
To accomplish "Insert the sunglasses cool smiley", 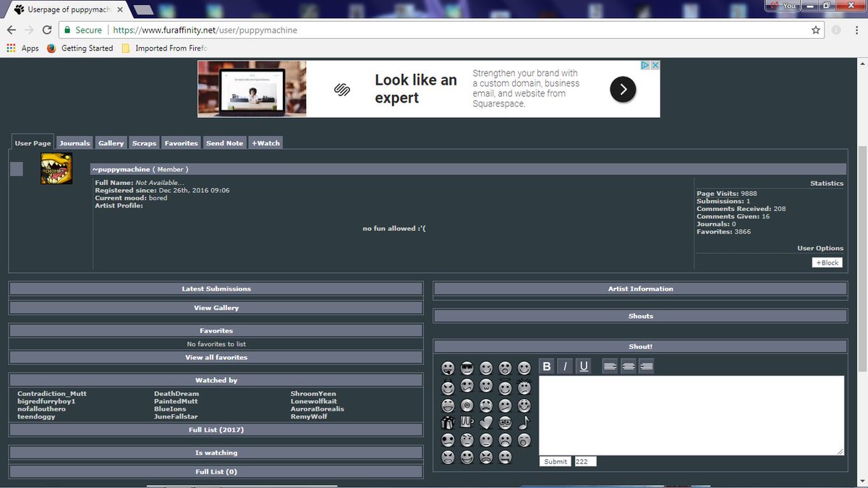I will click(467, 367).
